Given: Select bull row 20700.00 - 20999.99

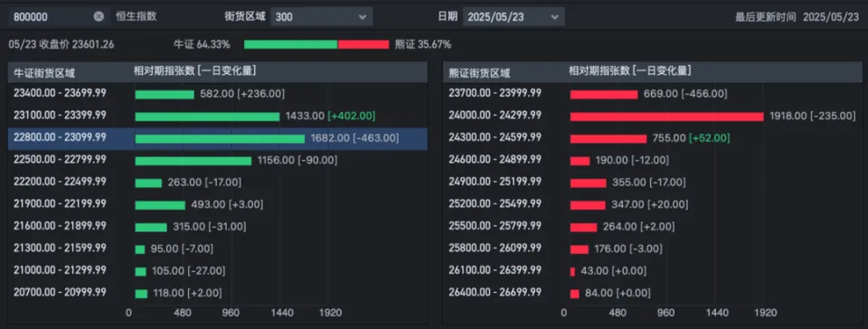Looking at the screenshot, I should 218,293.
